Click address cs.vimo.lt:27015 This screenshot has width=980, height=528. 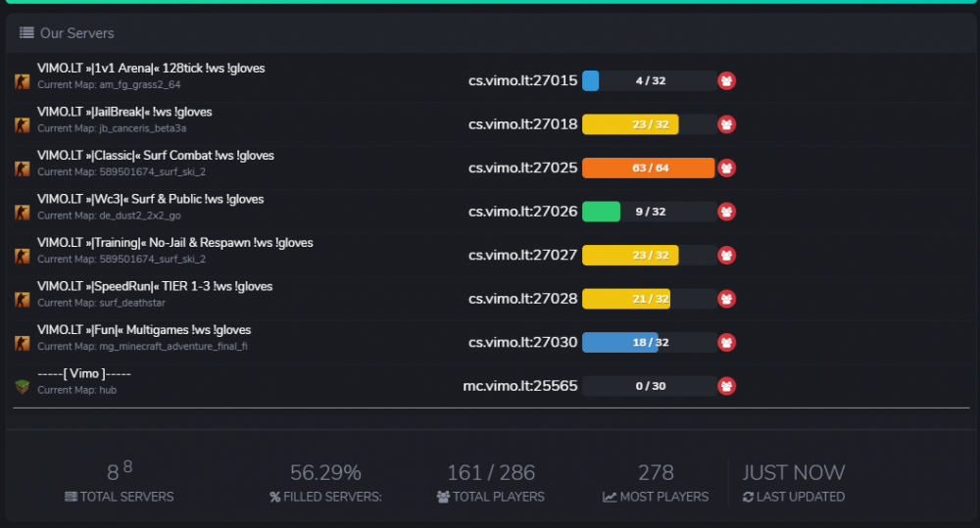point(523,80)
